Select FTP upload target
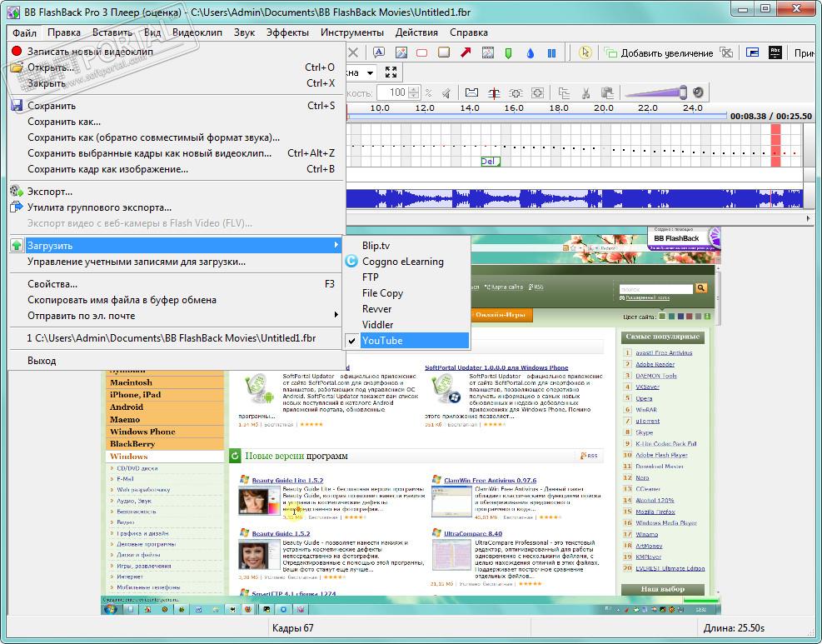822x644 pixels. (x=406, y=277)
